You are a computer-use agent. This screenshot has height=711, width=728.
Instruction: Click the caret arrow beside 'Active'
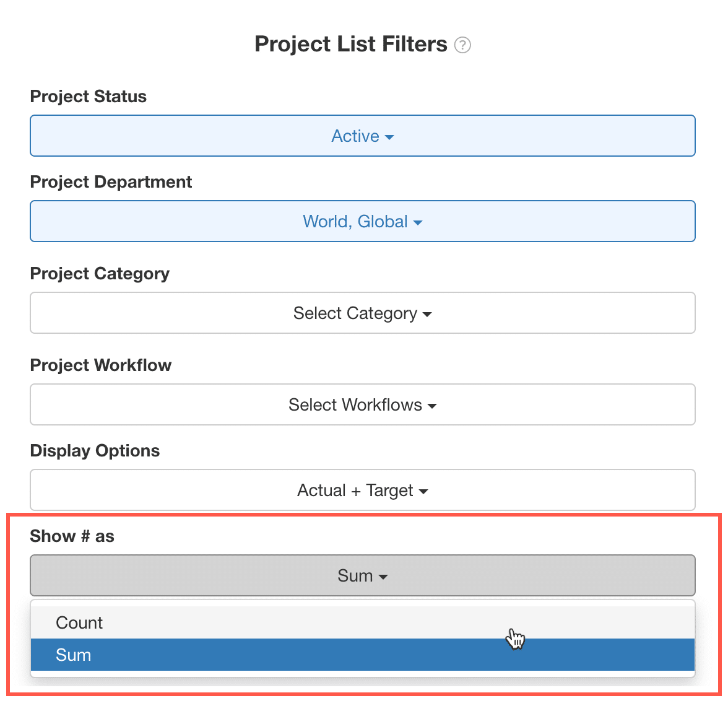click(x=389, y=137)
